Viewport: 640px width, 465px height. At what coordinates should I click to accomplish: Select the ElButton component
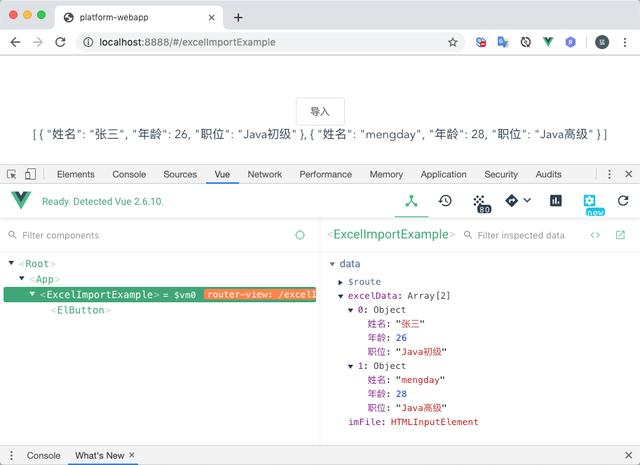pos(80,310)
